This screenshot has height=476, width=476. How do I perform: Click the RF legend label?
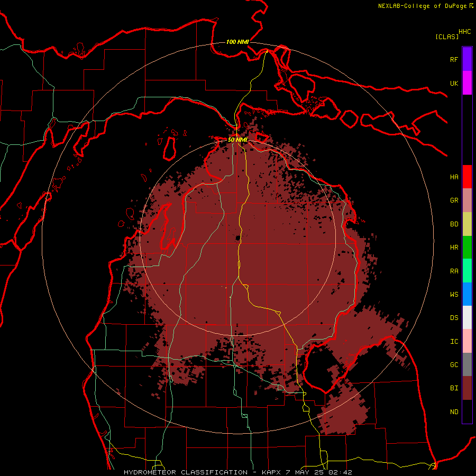pos(454,59)
